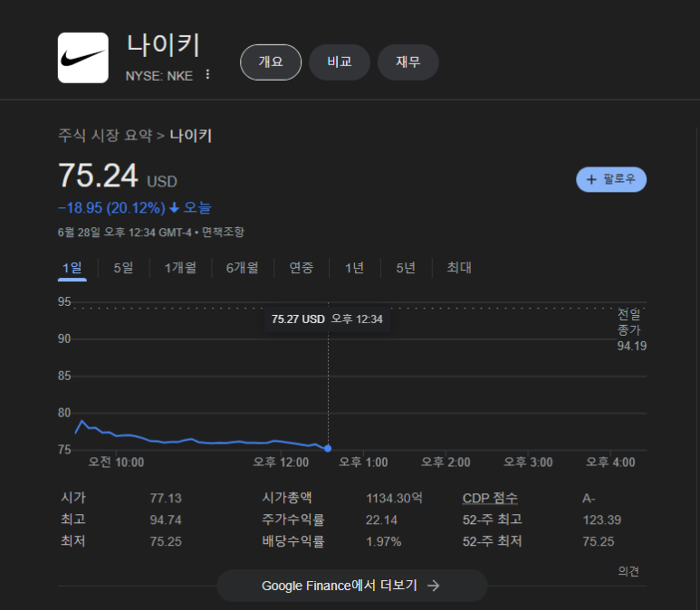Click the 면책조항 disclaimer link

[223, 232]
